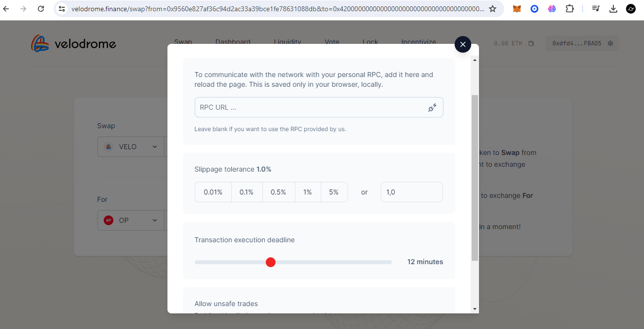Image resolution: width=644 pixels, height=329 pixels.
Task: Select the 1% slippage option
Action: (308, 192)
